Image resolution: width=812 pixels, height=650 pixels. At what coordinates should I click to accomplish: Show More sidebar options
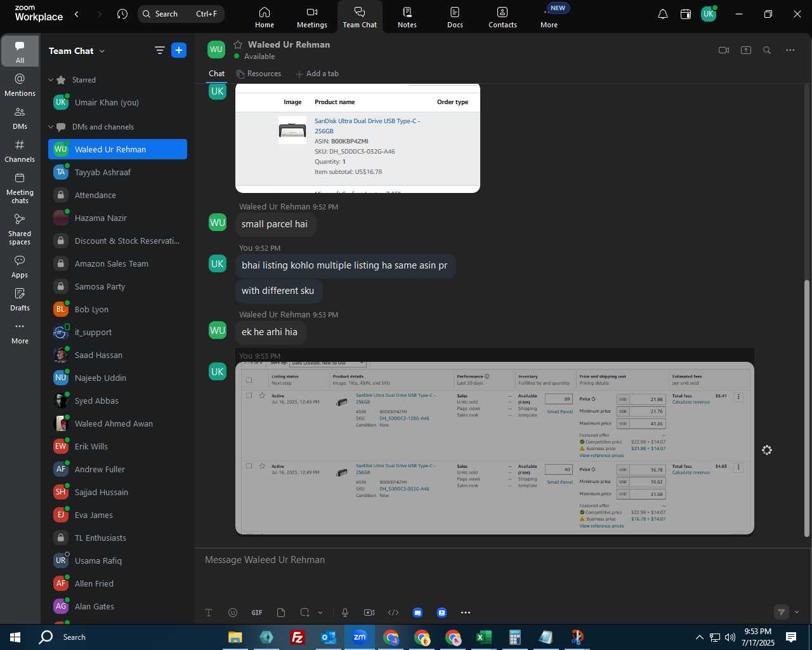(x=20, y=333)
